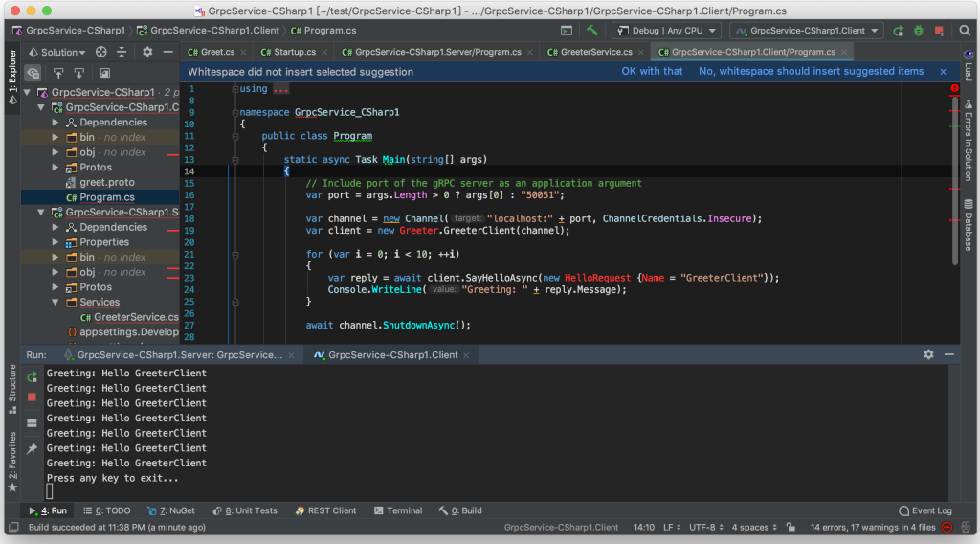Open Errors In Solution side panel
The image size is (980, 544).
[x=969, y=140]
